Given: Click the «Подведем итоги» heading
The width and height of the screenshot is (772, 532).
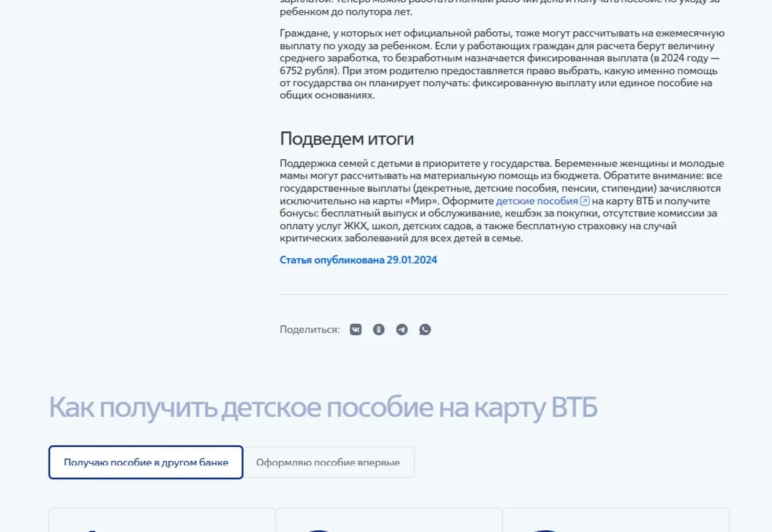Looking at the screenshot, I should click(347, 139).
